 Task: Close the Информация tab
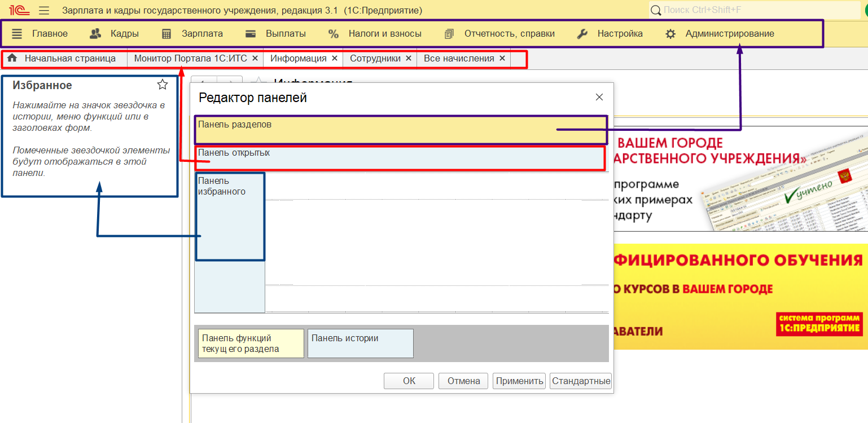[x=335, y=59]
